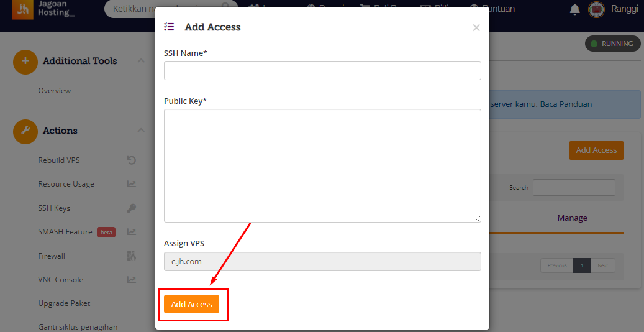Click the Resource Usage chart icon
Image resolution: width=644 pixels, height=332 pixels.
tap(132, 184)
